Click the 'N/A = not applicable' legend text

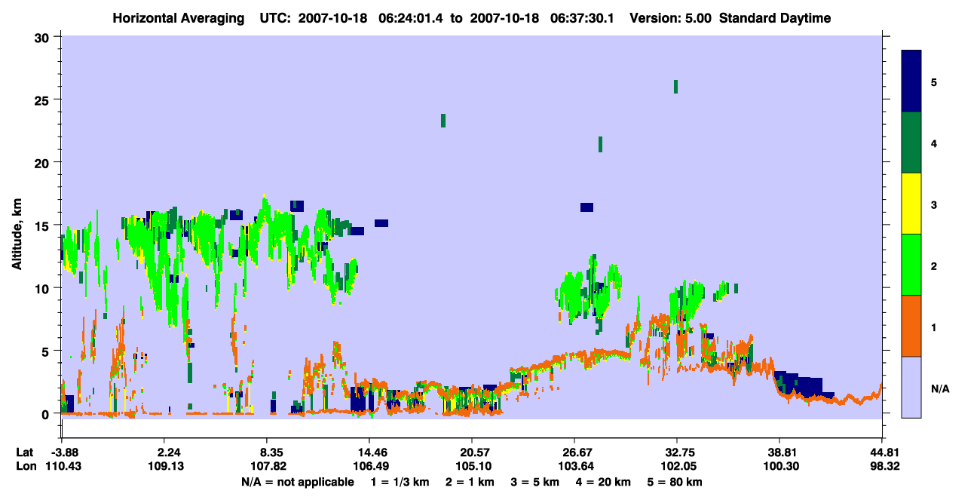297,481
